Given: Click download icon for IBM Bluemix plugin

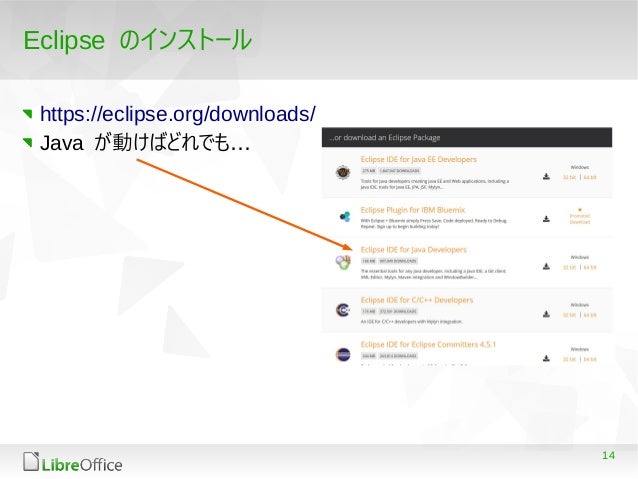Looking at the screenshot, I should click(x=546, y=219).
